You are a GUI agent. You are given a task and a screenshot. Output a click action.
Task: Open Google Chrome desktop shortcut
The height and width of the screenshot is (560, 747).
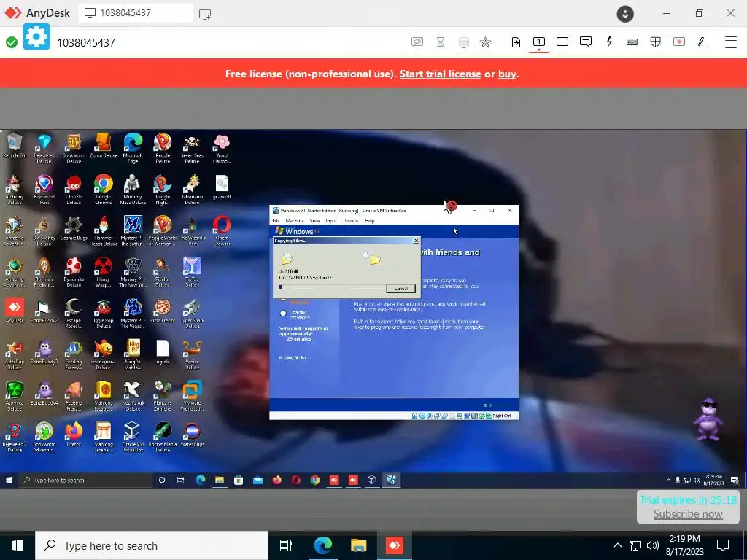(x=104, y=190)
